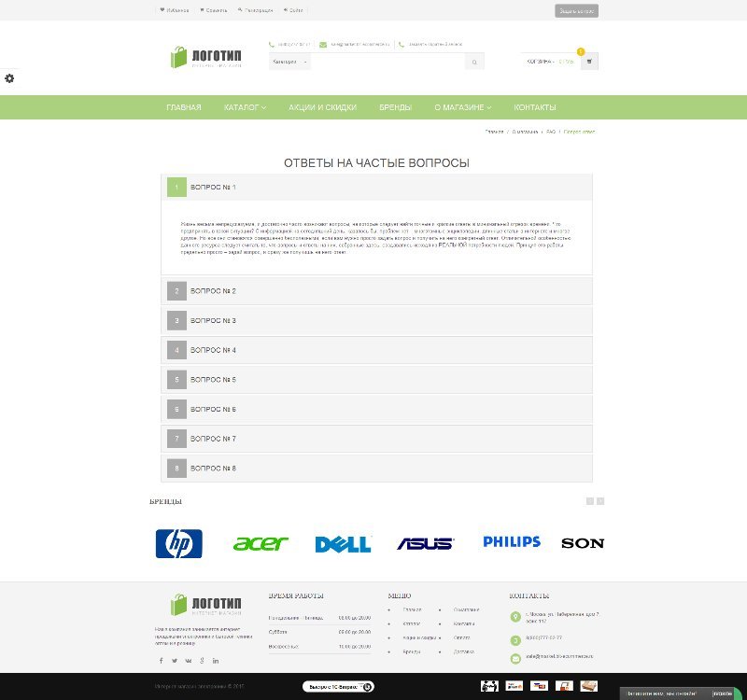Viewport: 747px width, 700px height.
Task: Expand ВОПРОС № 5 accordion item
Action: (x=376, y=380)
